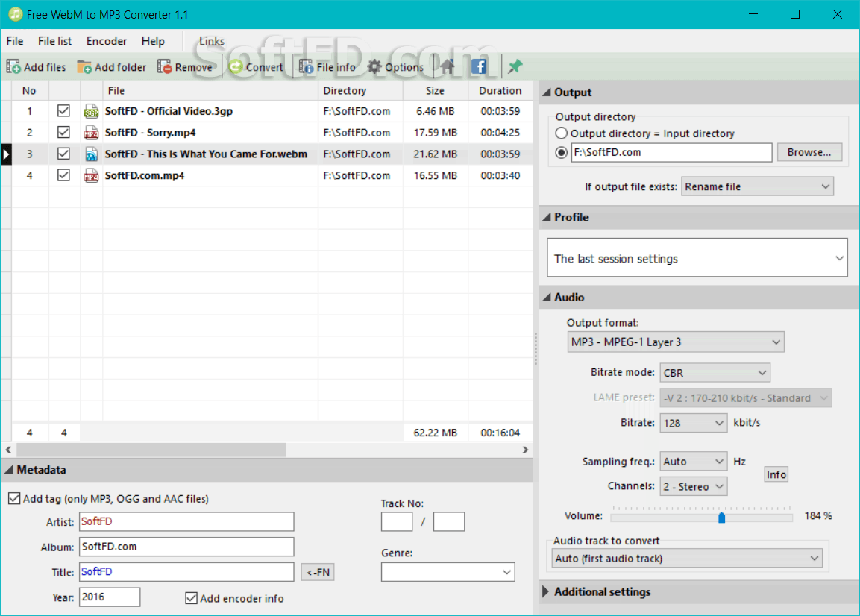Image resolution: width=860 pixels, height=616 pixels.
Task: Click the second Track No field after the slash
Action: click(449, 521)
